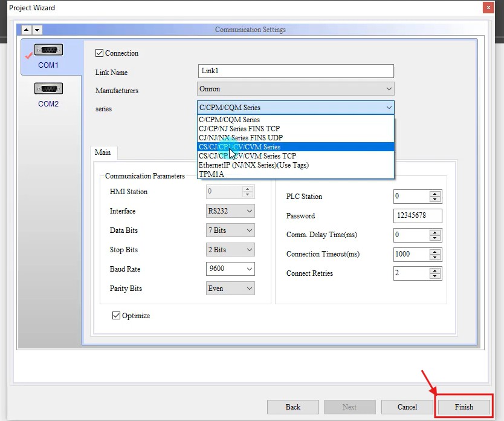
Task: Select the COM1 serial port icon
Action: 48,50
